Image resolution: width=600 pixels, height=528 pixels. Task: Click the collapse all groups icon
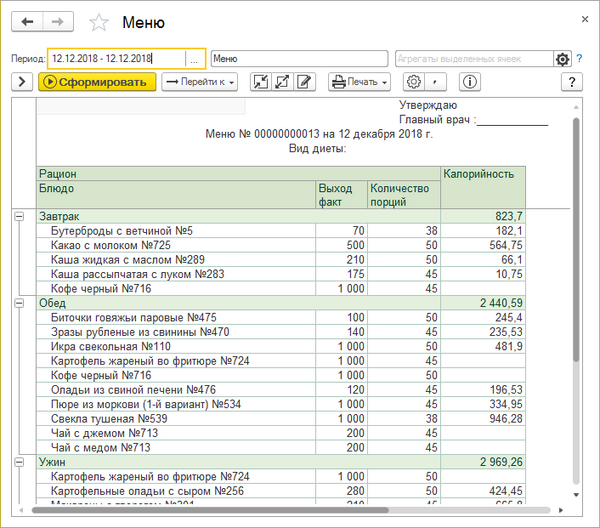[x=260, y=82]
